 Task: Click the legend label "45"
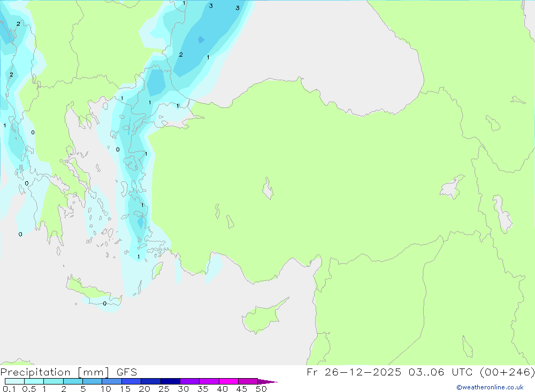click(x=242, y=389)
